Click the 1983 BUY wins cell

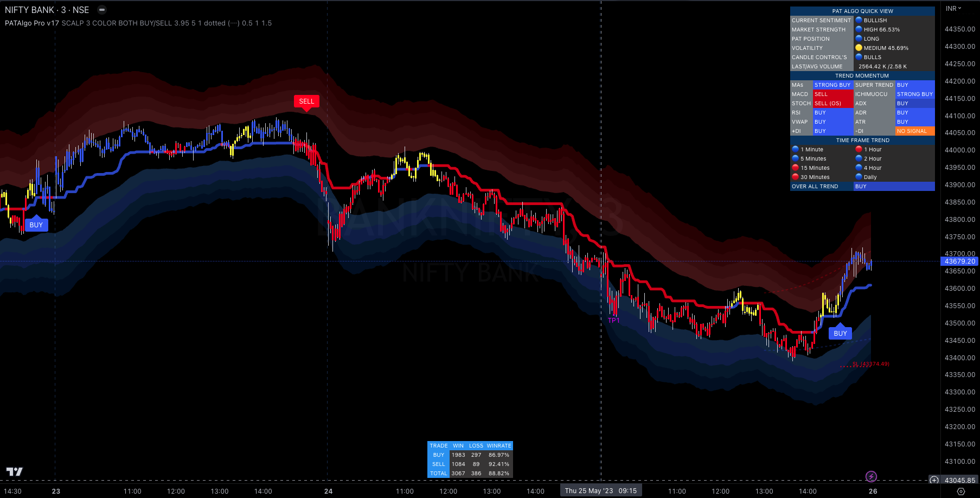(x=458, y=455)
